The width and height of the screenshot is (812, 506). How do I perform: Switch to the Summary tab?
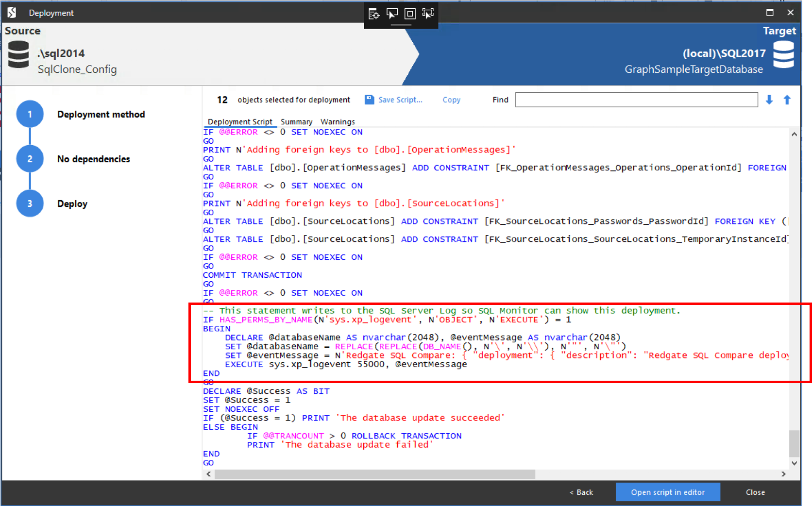(x=296, y=122)
